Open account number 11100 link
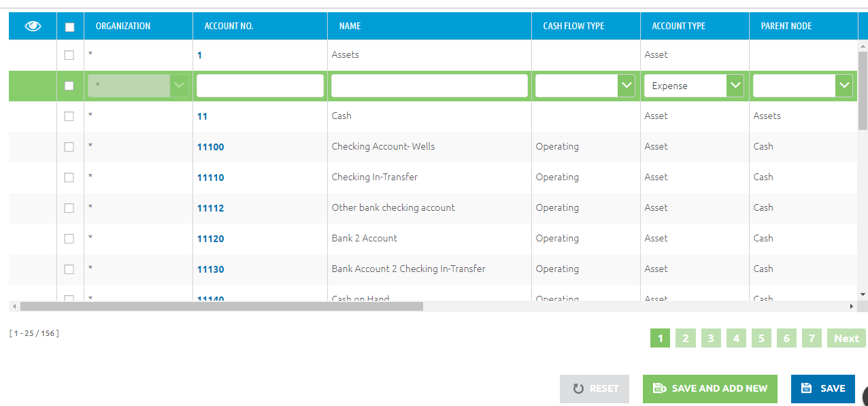The width and height of the screenshot is (868, 406). 210,147
